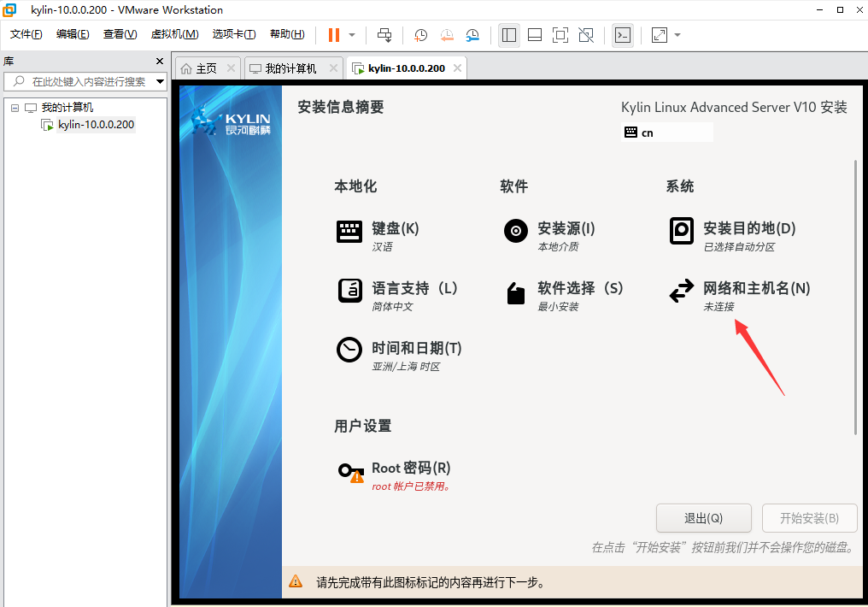Open 语言支持(L) language support icon
The width and height of the screenshot is (868, 607).
[x=350, y=291]
